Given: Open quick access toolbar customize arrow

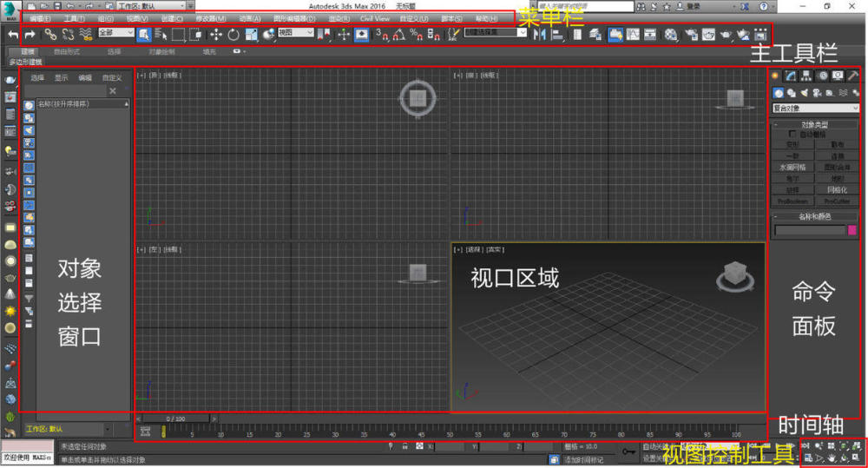Looking at the screenshot, I should (x=190, y=6).
